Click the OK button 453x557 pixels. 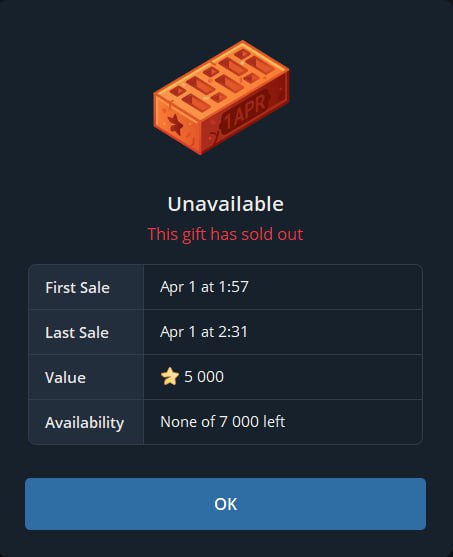point(226,504)
